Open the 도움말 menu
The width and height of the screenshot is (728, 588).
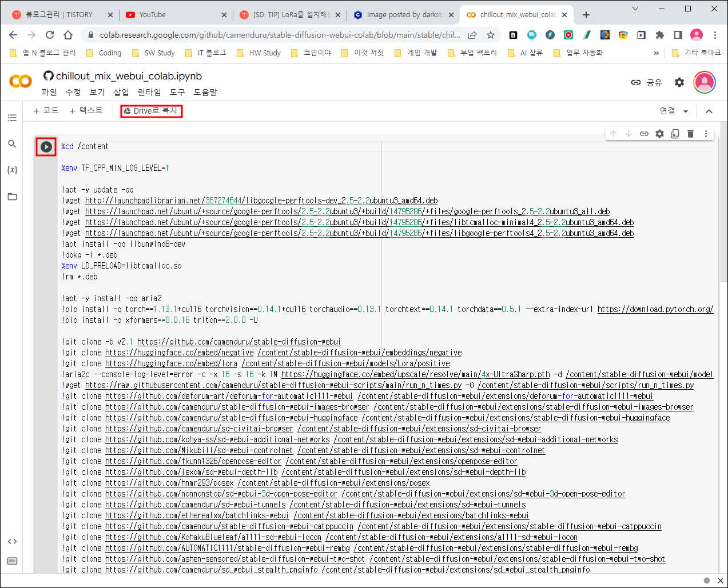pyautogui.click(x=205, y=92)
